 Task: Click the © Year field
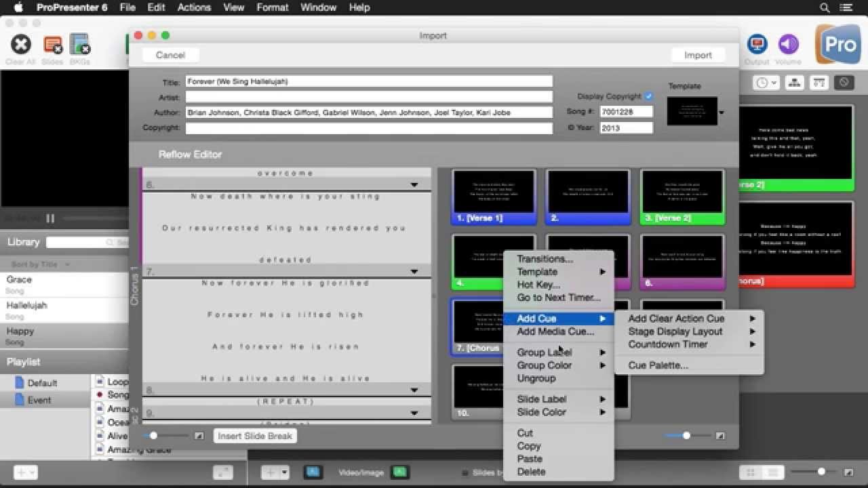[627, 127]
